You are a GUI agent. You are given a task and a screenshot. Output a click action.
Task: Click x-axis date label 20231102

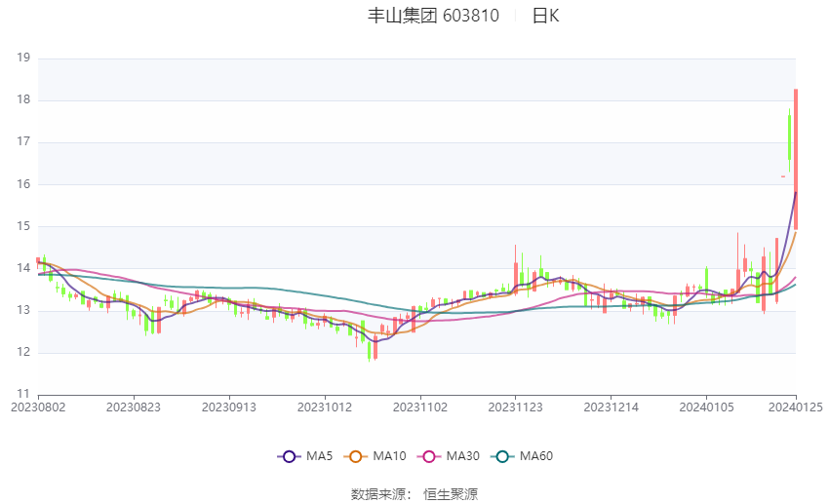420,407
